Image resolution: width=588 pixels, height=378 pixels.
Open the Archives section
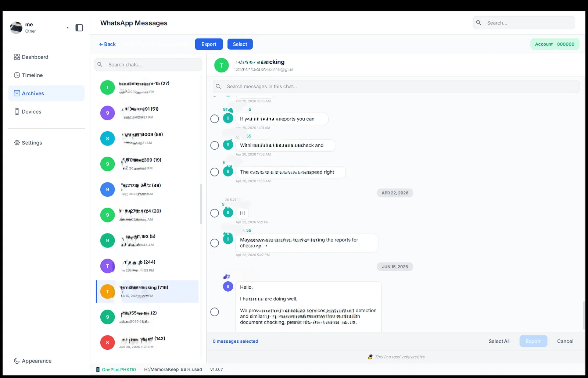pyautogui.click(x=46, y=93)
